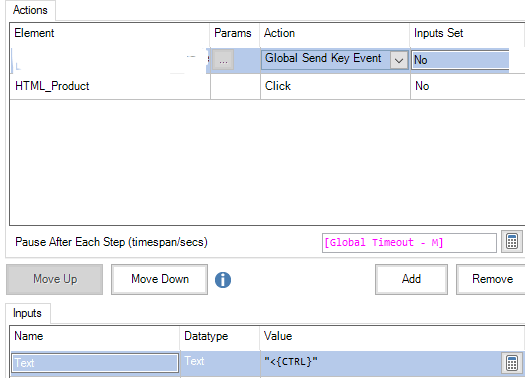The width and height of the screenshot is (525, 378).
Task: Click the Pause After Each Step field
Action: point(409,242)
